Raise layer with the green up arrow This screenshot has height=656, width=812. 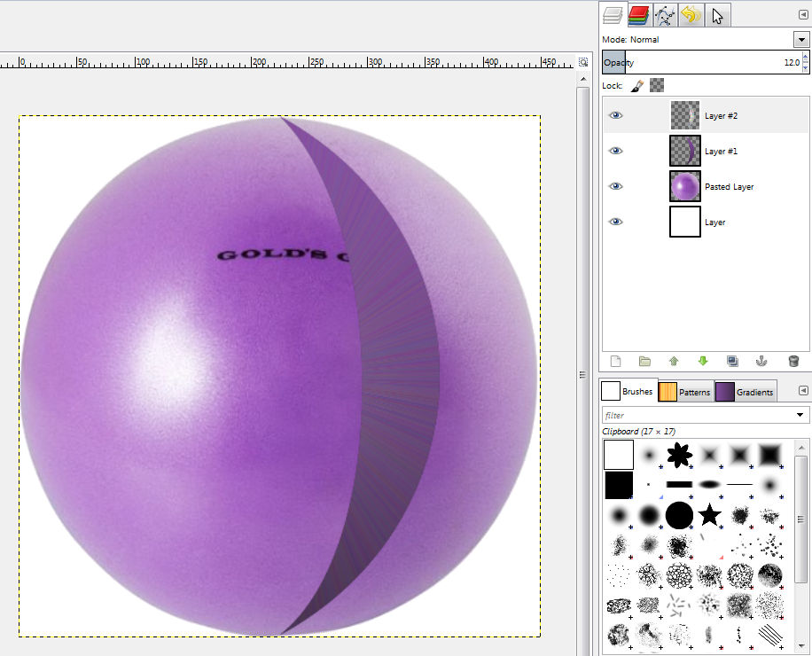674,361
